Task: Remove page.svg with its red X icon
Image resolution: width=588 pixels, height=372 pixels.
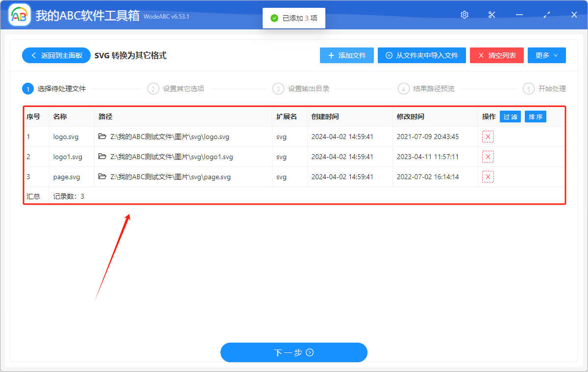Action: (x=488, y=177)
